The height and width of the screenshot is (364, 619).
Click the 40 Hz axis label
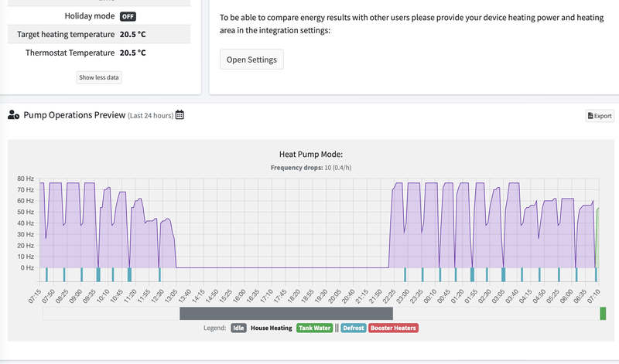pyautogui.click(x=26, y=223)
